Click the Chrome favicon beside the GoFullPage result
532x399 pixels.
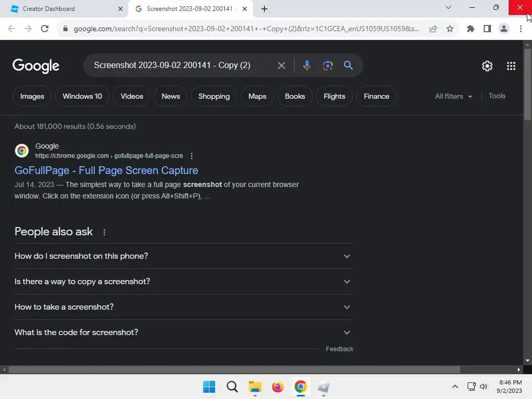tap(22, 150)
